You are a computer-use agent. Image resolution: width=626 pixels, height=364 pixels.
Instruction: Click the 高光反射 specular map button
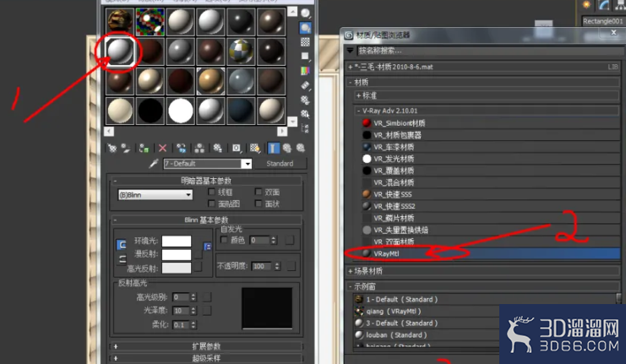coord(198,267)
